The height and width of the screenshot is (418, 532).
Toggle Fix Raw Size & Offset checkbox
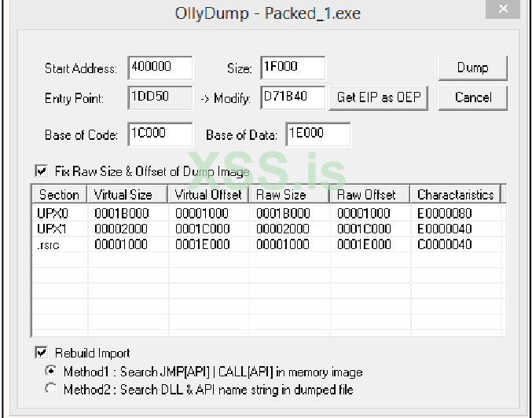pyautogui.click(x=42, y=171)
